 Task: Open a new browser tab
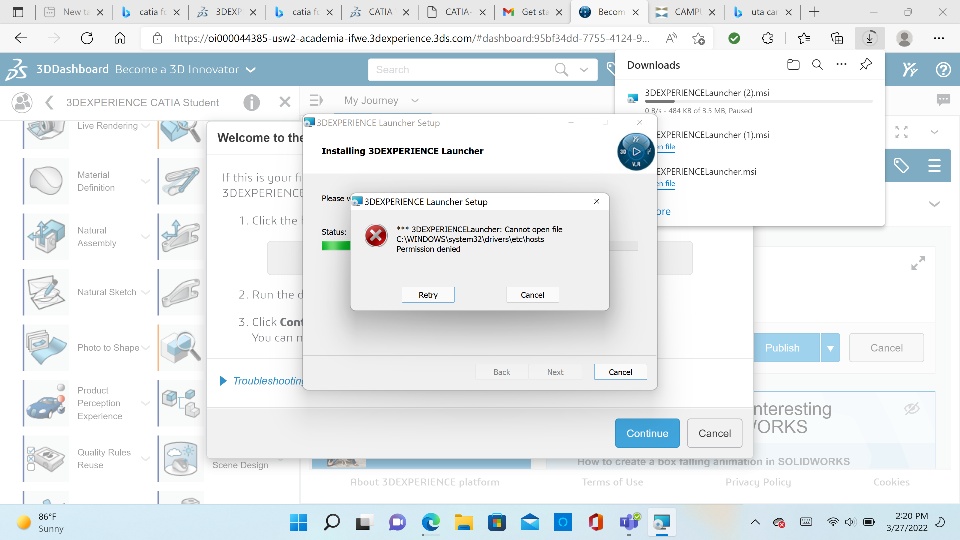[x=814, y=12]
